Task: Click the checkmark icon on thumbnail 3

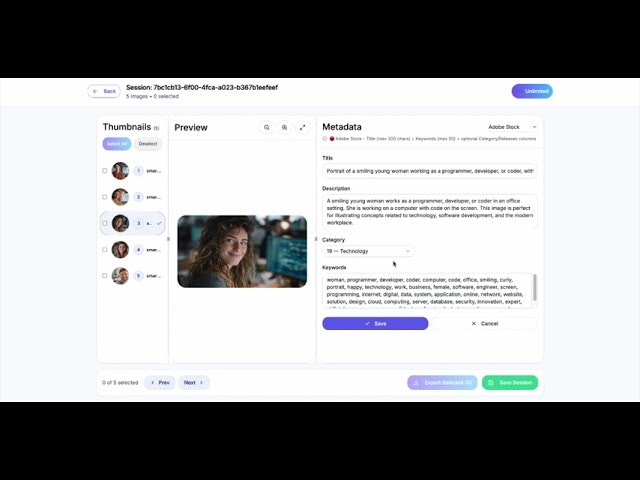Action: 159,223
